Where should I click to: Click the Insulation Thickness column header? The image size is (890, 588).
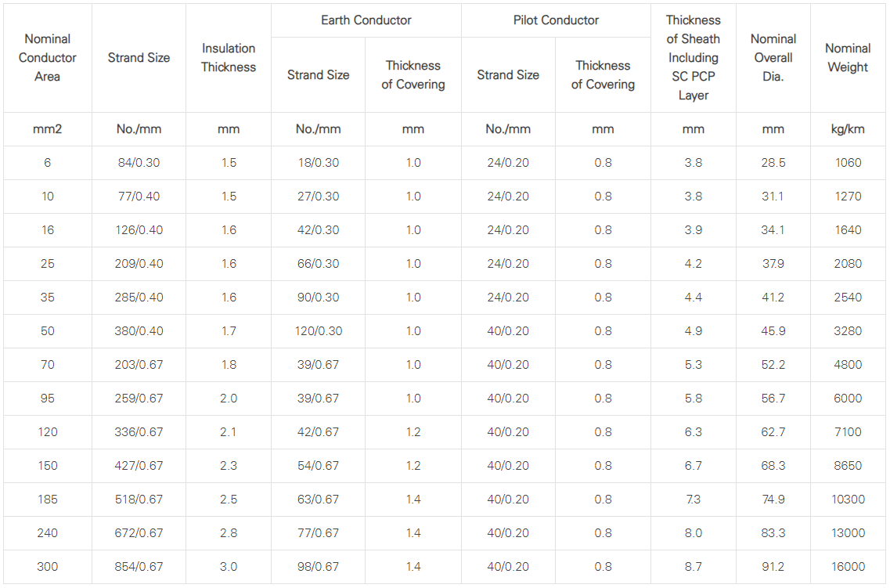(229, 58)
